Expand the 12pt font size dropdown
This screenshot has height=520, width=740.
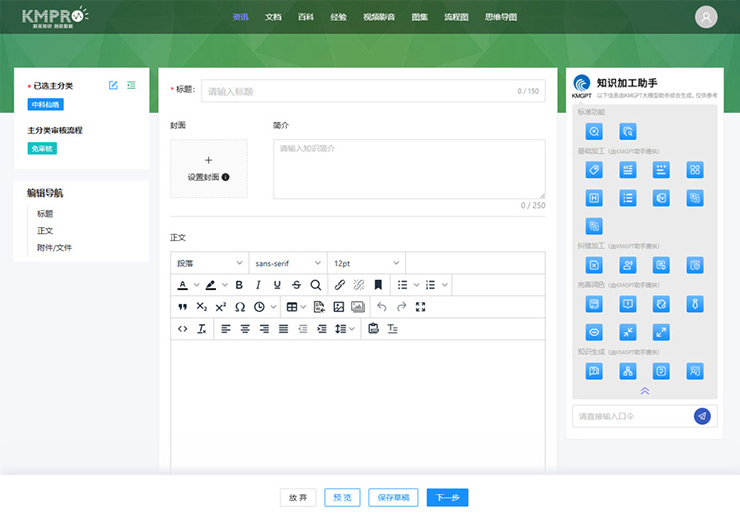pyautogui.click(x=366, y=263)
